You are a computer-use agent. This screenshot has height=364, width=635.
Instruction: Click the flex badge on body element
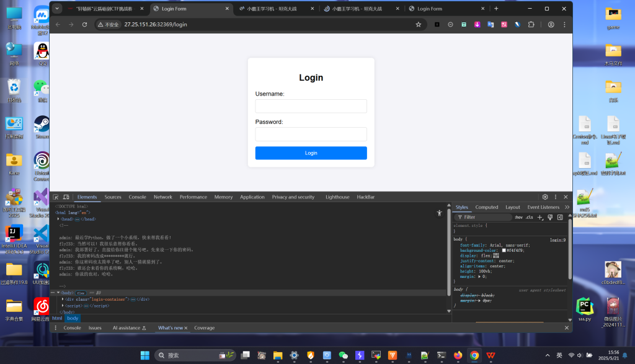(81, 293)
